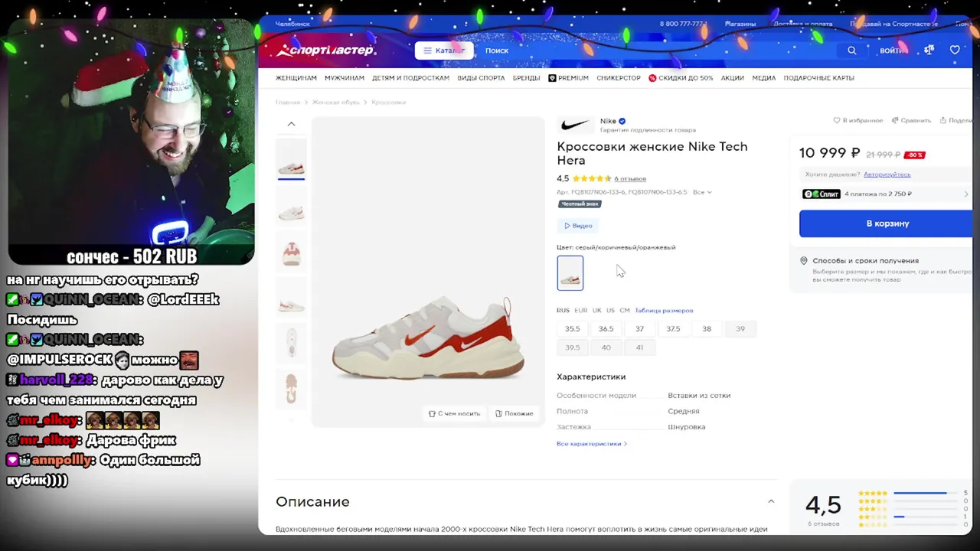The image size is (980, 551).
Task: Switch size scale to EUR
Action: [x=581, y=310]
